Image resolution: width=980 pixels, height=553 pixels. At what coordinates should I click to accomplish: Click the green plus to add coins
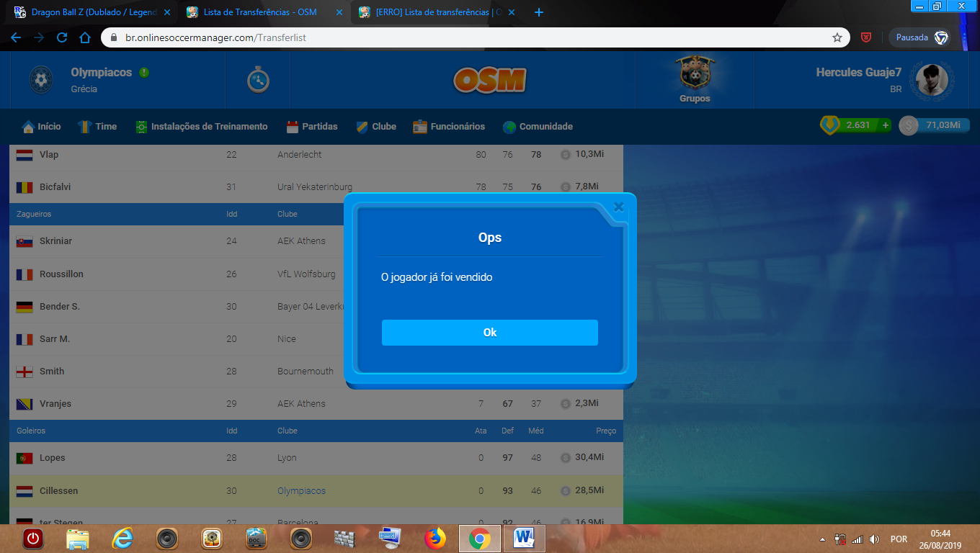coord(886,125)
